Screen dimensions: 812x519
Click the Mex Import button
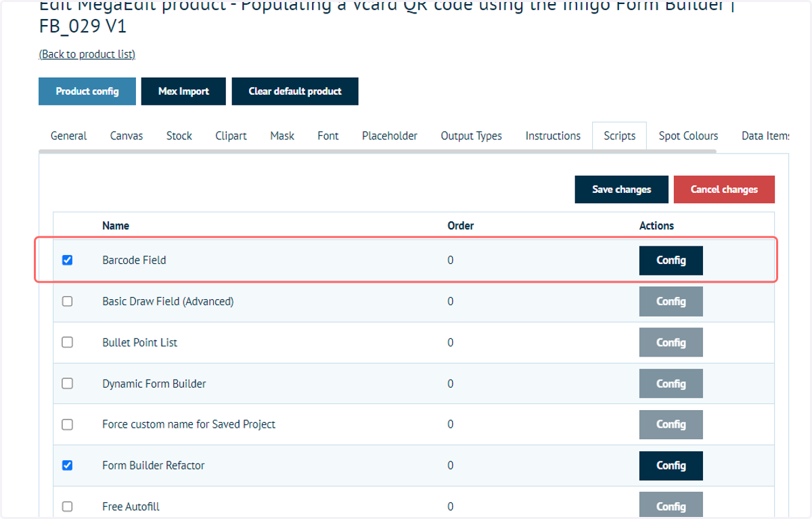pyautogui.click(x=183, y=91)
